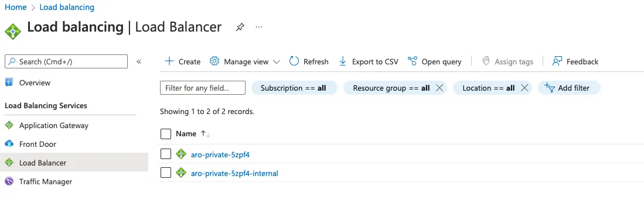Open the ellipsis more options menu
The width and height of the screenshot is (644, 224).
pyautogui.click(x=259, y=27)
